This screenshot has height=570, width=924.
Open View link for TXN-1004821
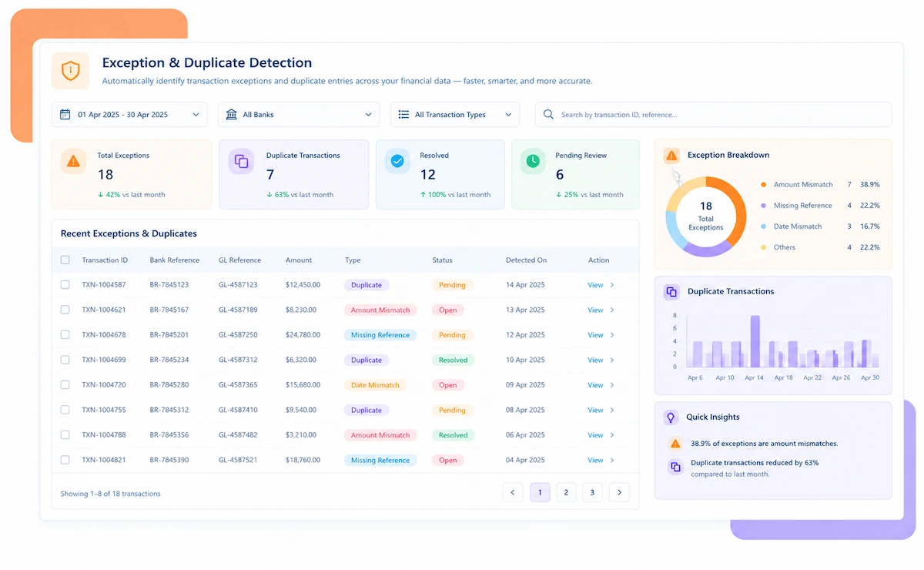[601, 460]
